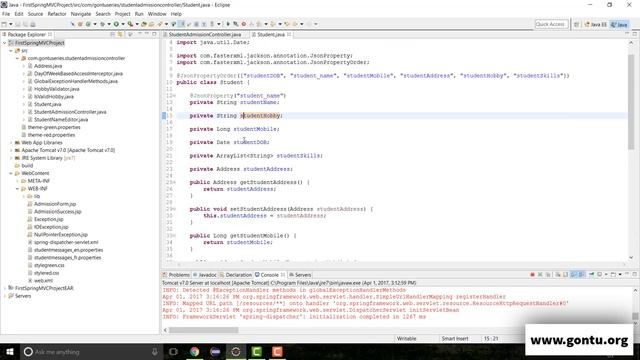Terminate server with red stop icon in Console
The height and width of the screenshot is (360, 640).
[x=532, y=274]
